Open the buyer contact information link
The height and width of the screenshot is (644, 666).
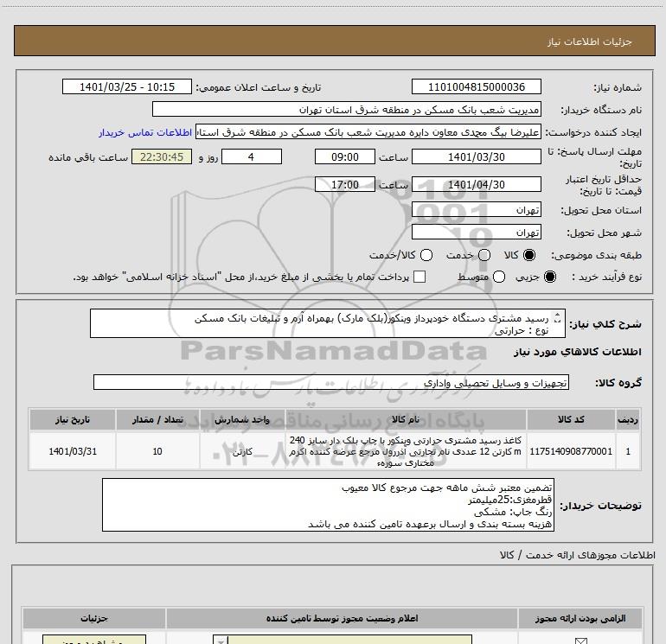click(x=145, y=132)
